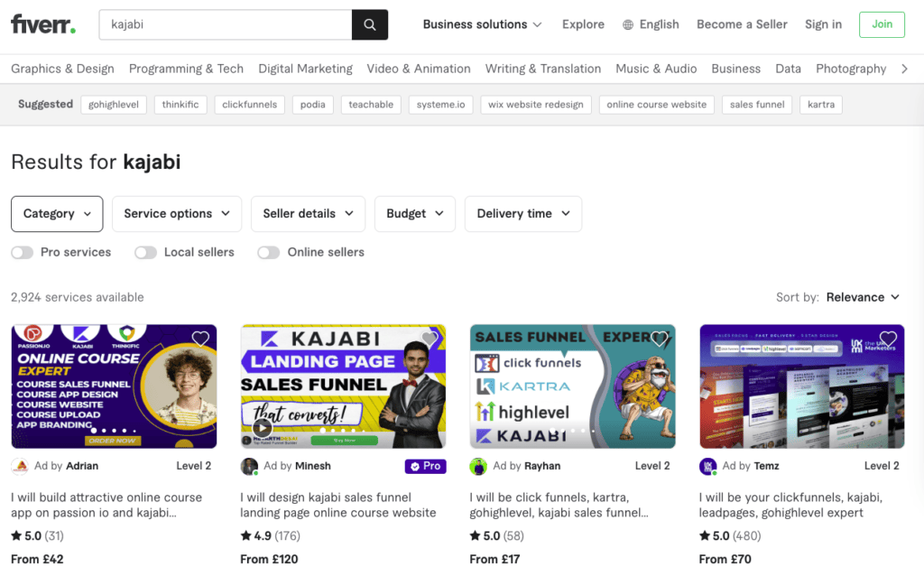Open Digital Marketing category
This screenshot has width=924, height=567.
[305, 69]
